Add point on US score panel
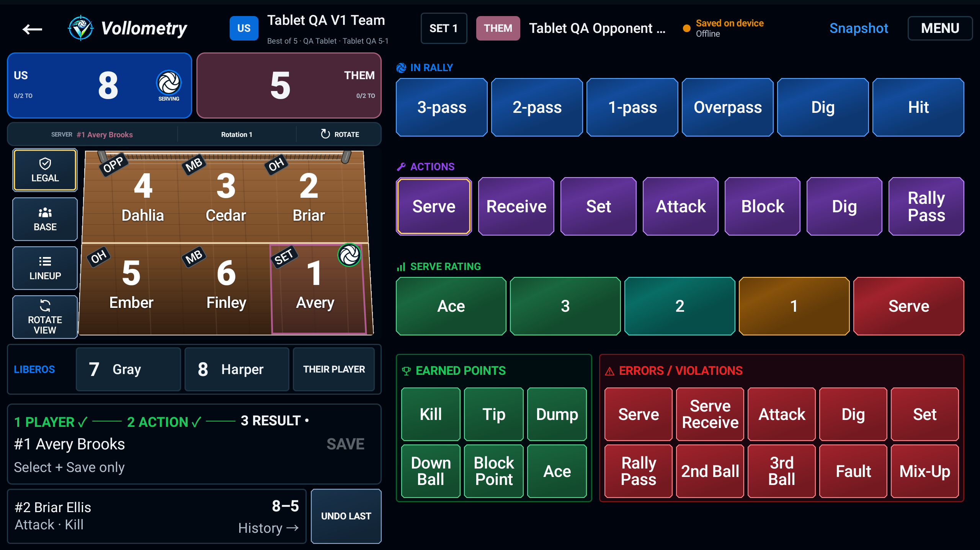Screen dimensions: 980x550 (x=100, y=85)
